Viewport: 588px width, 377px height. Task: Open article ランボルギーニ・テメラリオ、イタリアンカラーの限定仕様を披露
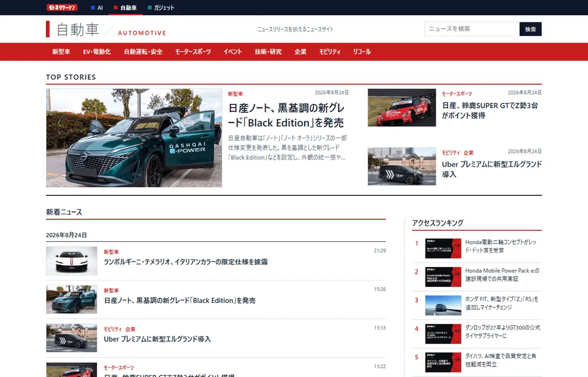(x=186, y=262)
